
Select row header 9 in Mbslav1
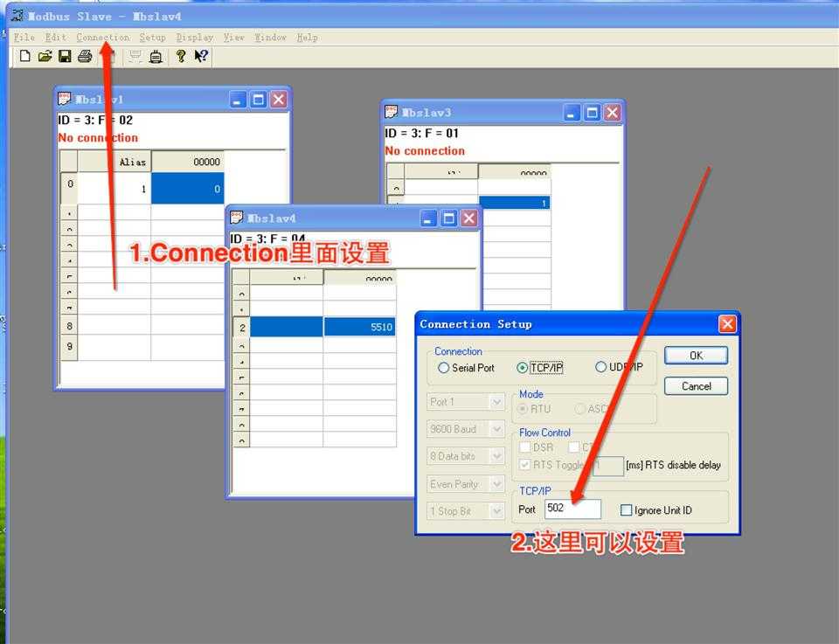coord(70,347)
